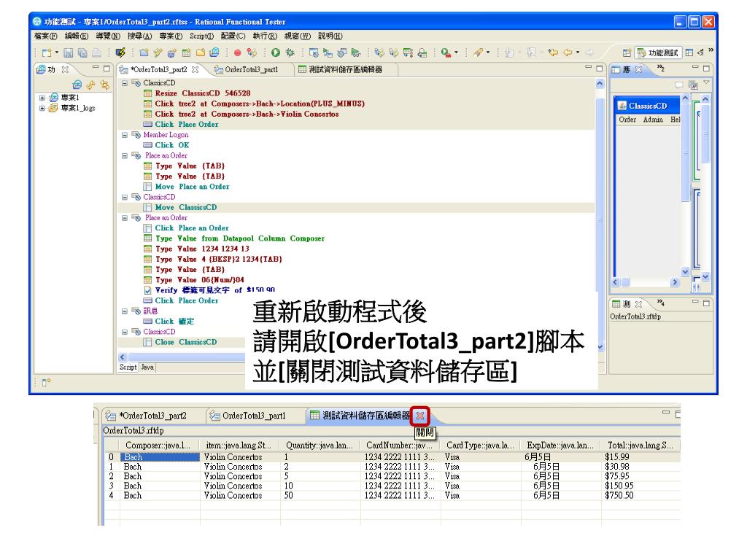The image size is (747, 560).
Task: Close 測試資料儲存區編輯器 tab in lower panel
Action: [x=420, y=416]
